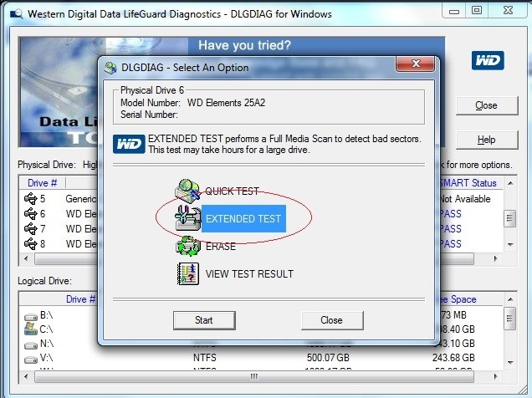Click Close button in the dialog
This screenshot has height=398, width=532.
point(332,320)
